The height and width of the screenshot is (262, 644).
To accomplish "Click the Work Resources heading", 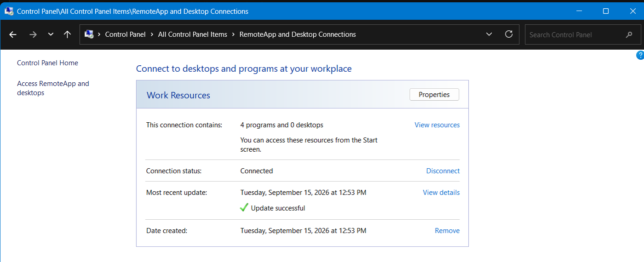I will (x=178, y=96).
